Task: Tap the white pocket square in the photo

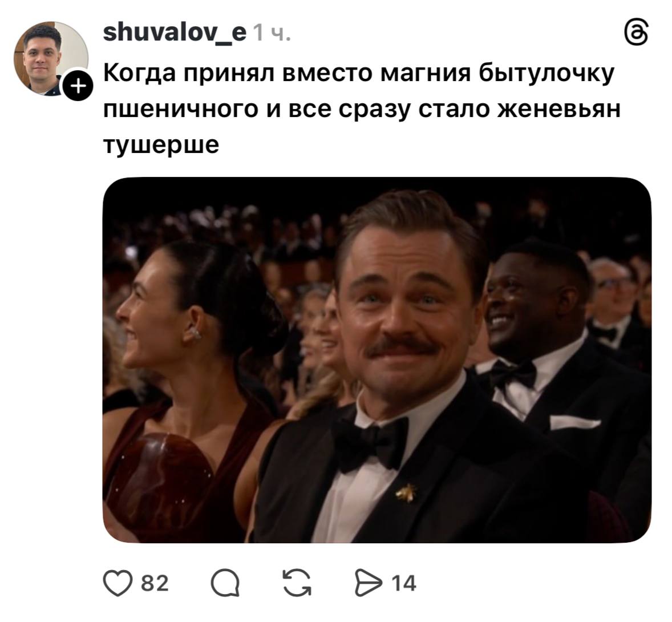Action: (x=574, y=422)
